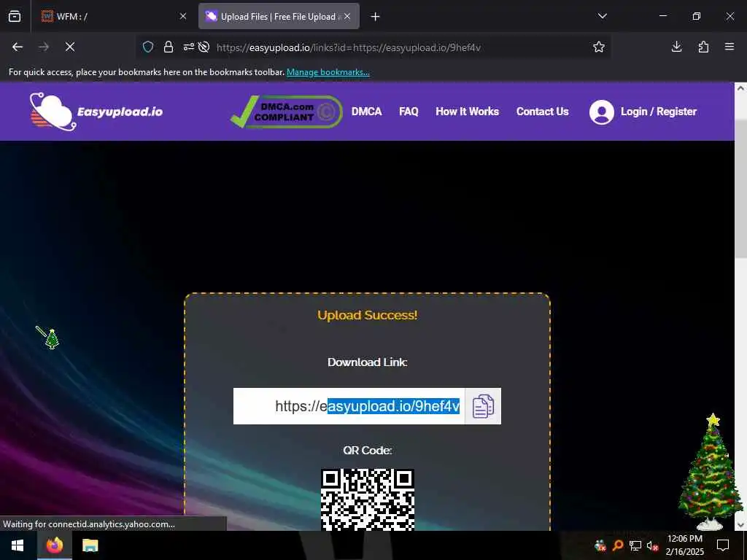
Task: Open the Extensions puzzle icon
Action: coord(703,47)
